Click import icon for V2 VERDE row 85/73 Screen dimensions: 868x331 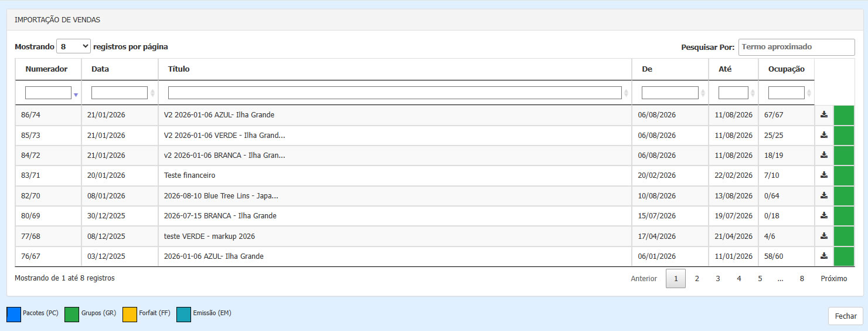click(823, 135)
